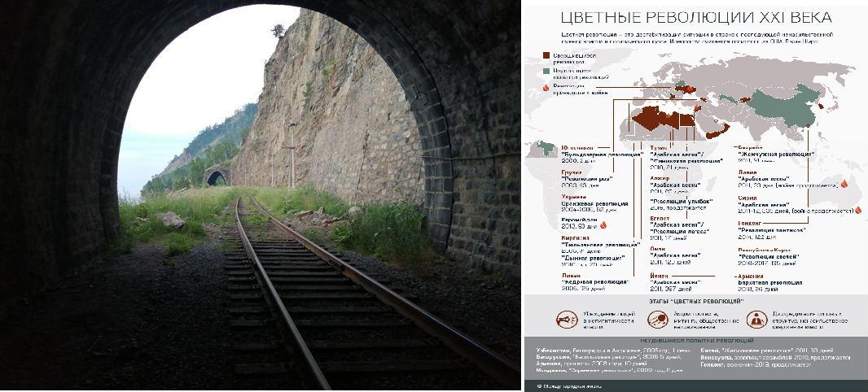Click the dark red legend color square
This screenshot has width=868, height=392.
click(546, 56)
